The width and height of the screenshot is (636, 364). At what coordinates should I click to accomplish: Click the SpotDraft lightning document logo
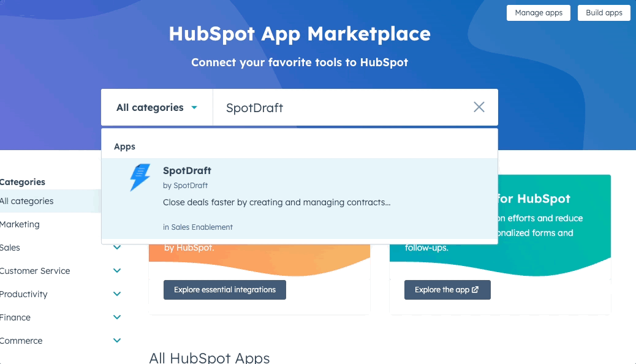[140, 178]
